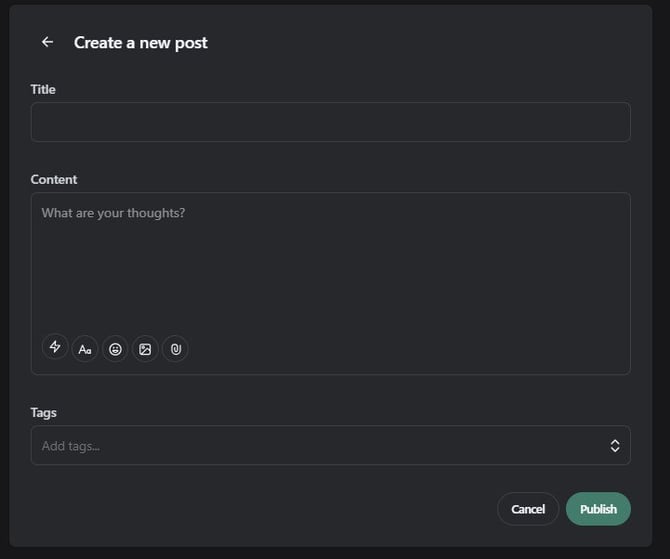Click the empty toolbar space right of the paperclip
670x559 pixels.
point(400,349)
